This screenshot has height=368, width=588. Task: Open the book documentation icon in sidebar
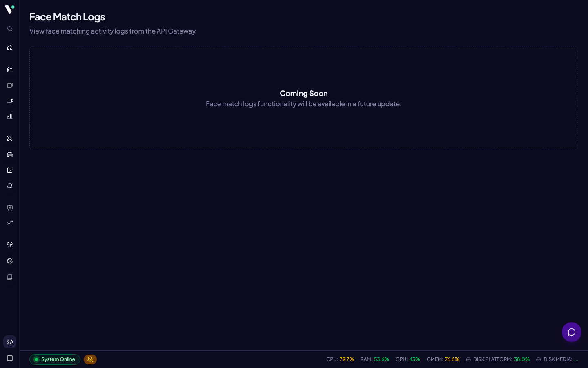(x=10, y=277)
